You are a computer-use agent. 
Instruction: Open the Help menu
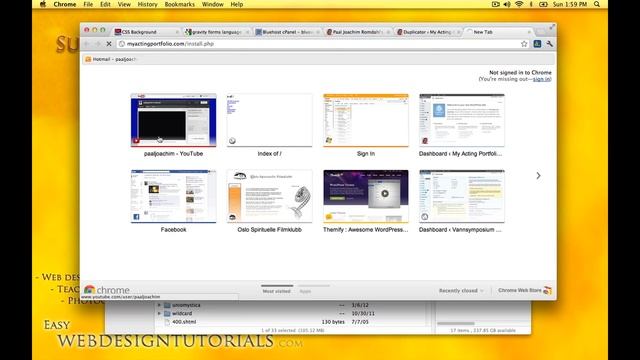(x=237, y=4)
